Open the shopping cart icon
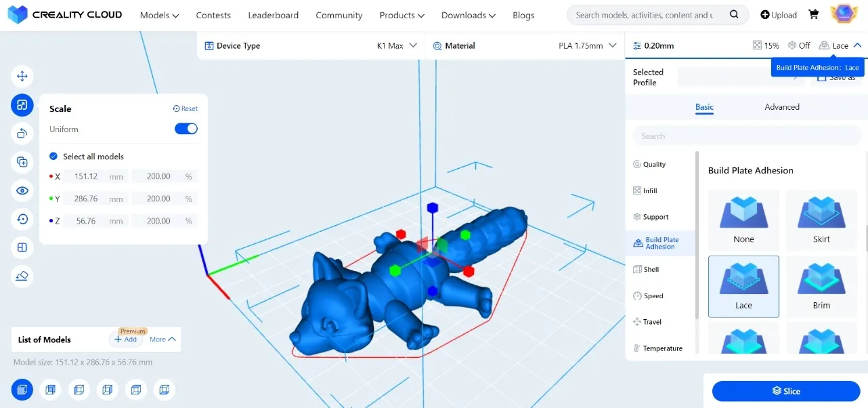This screenshot has width=868, height=408. 814,15
